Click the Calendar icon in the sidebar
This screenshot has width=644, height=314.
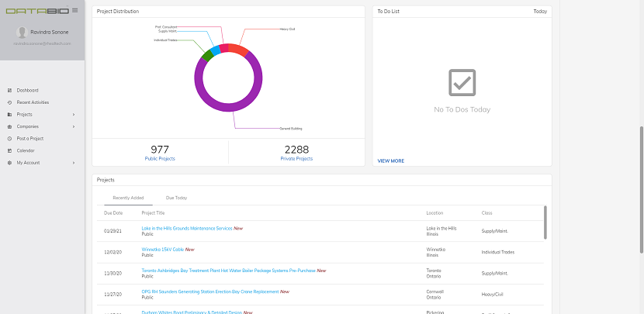(x=9, y=150)
